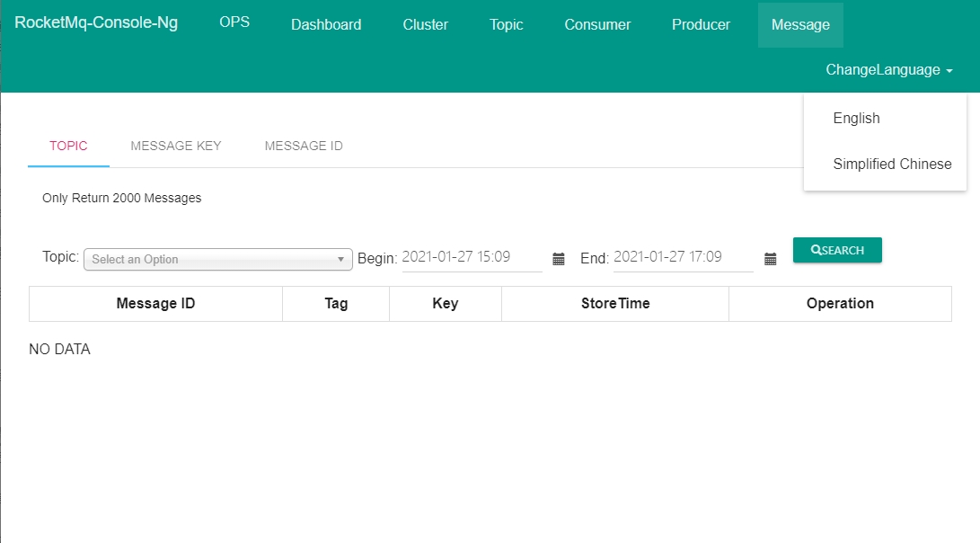Open the End date calendar icon
Viewport: 980px width, 543px height.
770,259
